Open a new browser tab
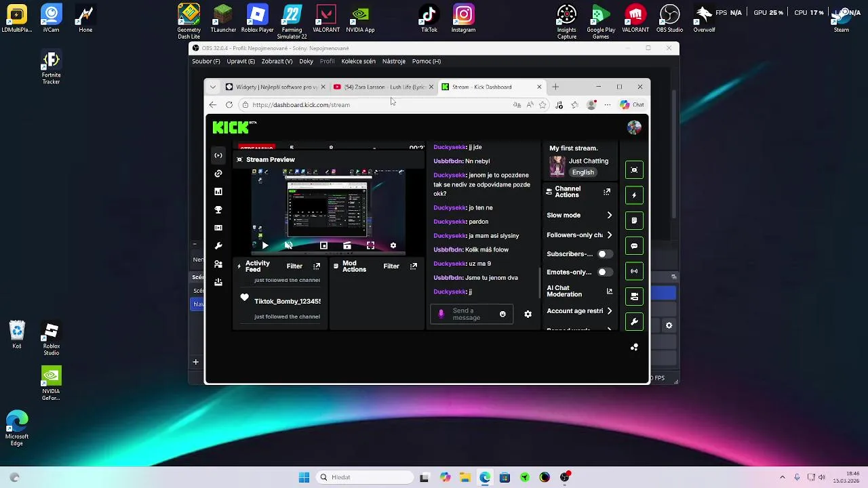 (x=555, y=87)
